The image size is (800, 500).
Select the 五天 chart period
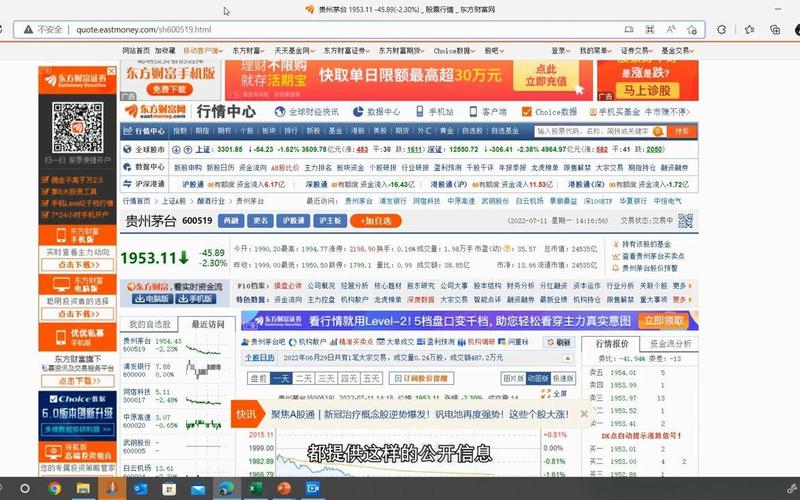(x=371, y=378)
